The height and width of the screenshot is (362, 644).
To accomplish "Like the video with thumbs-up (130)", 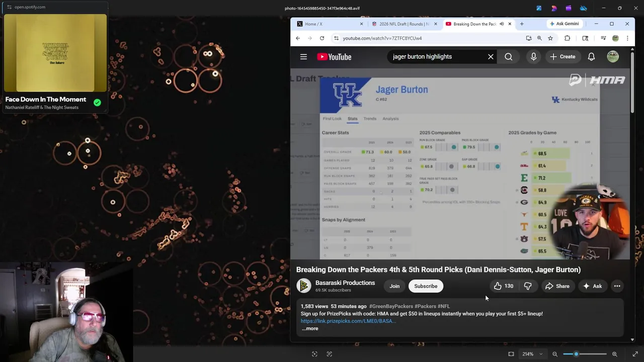I will point(503,286).
